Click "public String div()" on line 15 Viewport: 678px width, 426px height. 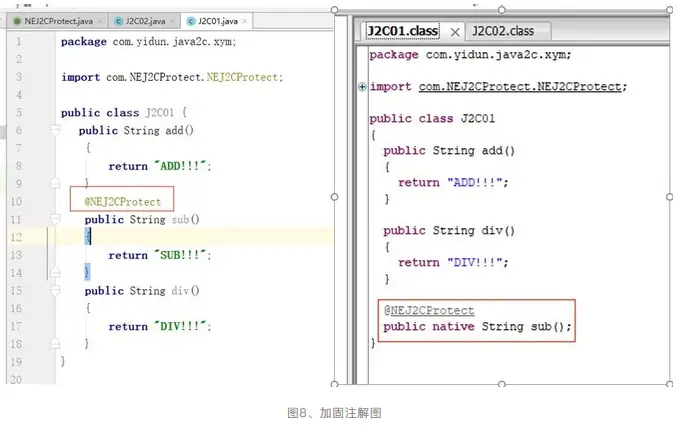(x=142, y=291)
